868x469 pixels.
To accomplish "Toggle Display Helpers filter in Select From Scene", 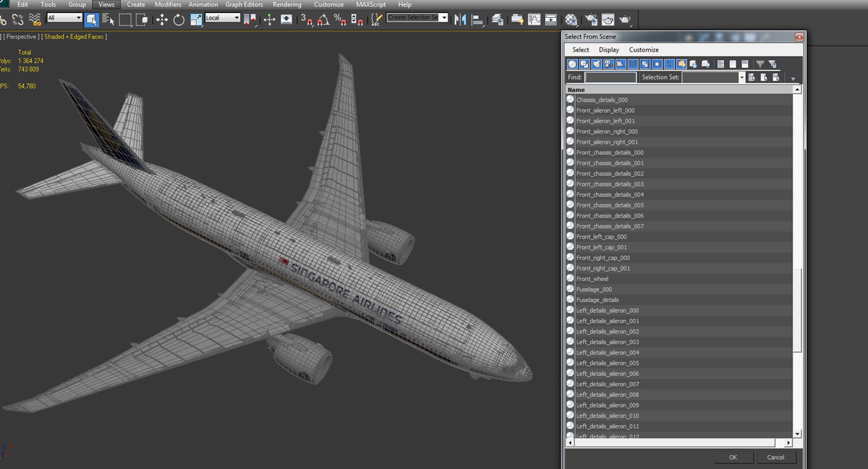I will pos(621,64).
